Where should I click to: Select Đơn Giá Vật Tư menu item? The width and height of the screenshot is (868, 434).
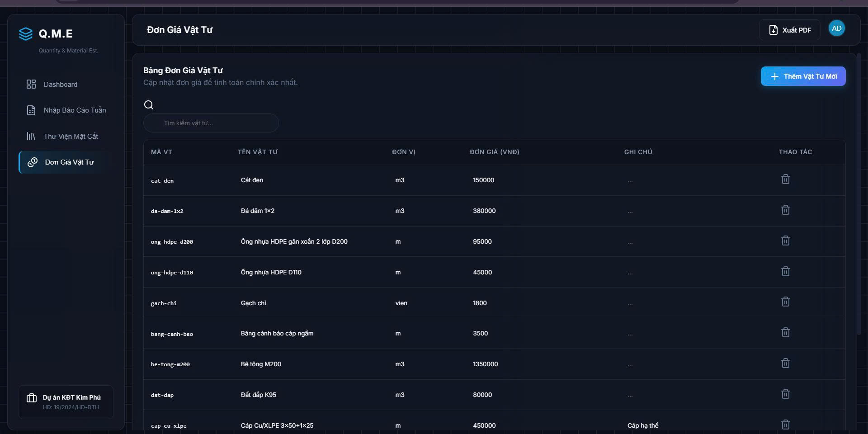(66, 162)
